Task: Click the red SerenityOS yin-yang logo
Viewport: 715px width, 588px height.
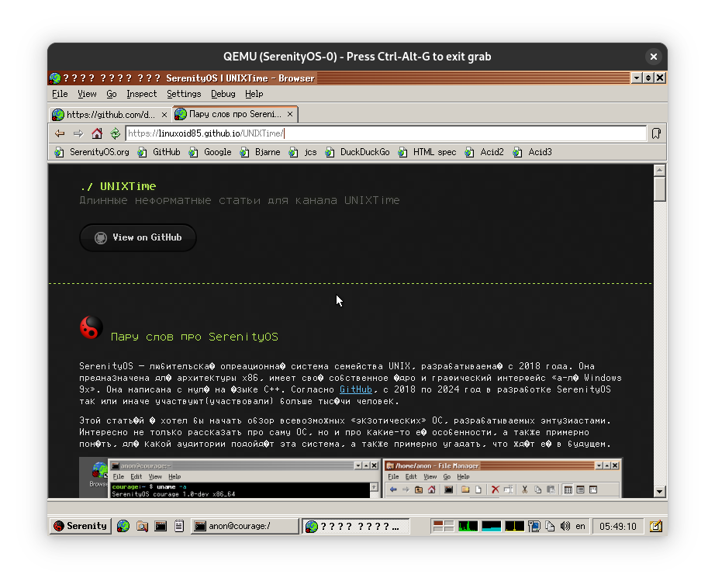Action: click(x=92, y=327)
